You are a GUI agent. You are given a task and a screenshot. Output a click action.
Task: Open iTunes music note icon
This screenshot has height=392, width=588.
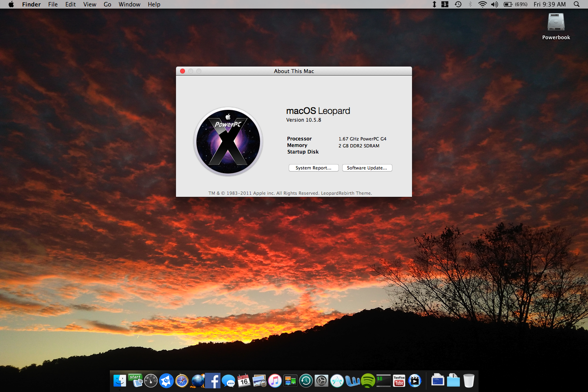275,381
